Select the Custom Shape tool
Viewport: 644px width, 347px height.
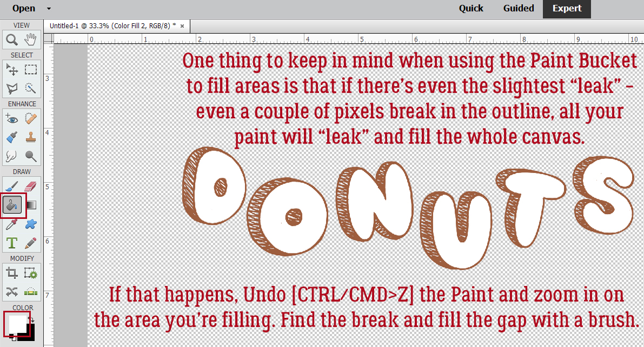31,224
